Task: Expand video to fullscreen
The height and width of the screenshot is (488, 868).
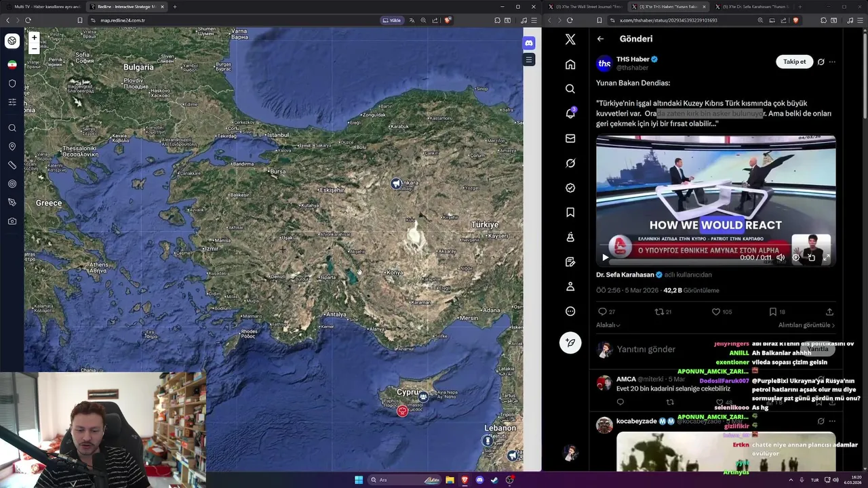Action: (x=827, y=258)
